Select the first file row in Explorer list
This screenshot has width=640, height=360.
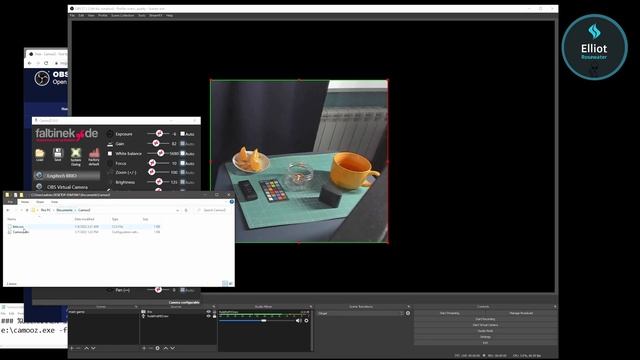(x=84, y=227)
